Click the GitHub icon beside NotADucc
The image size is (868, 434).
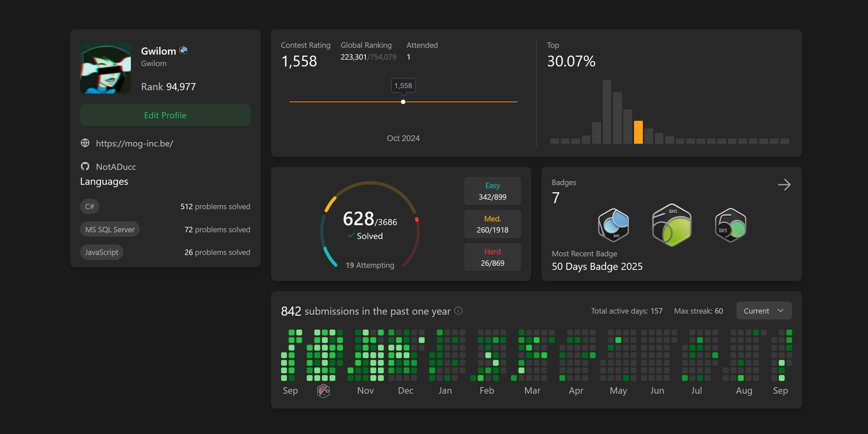(x=85, y=166)
